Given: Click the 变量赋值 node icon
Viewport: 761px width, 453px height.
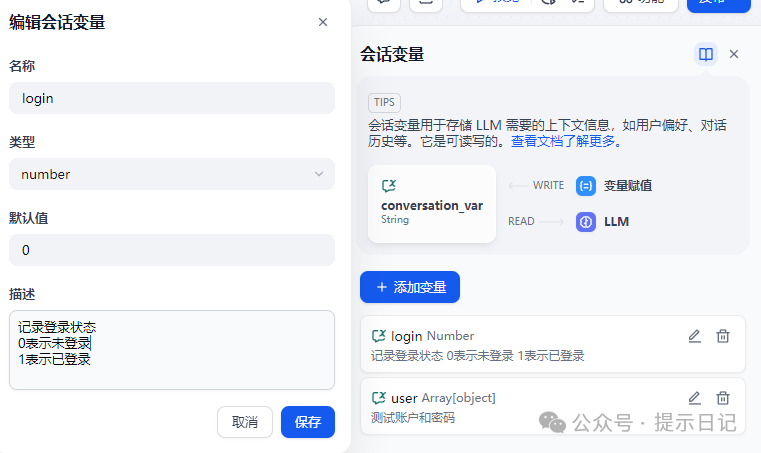Looking at the screenshot, I should point(586,185).
